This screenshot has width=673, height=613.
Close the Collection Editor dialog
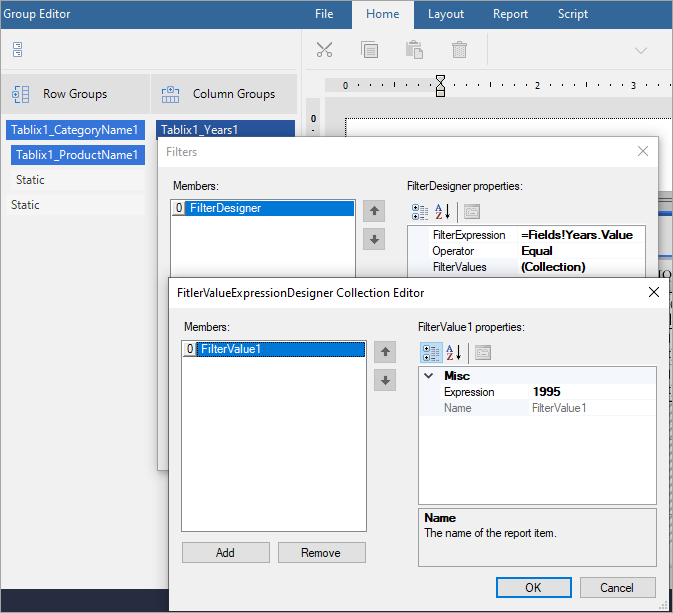654,292
